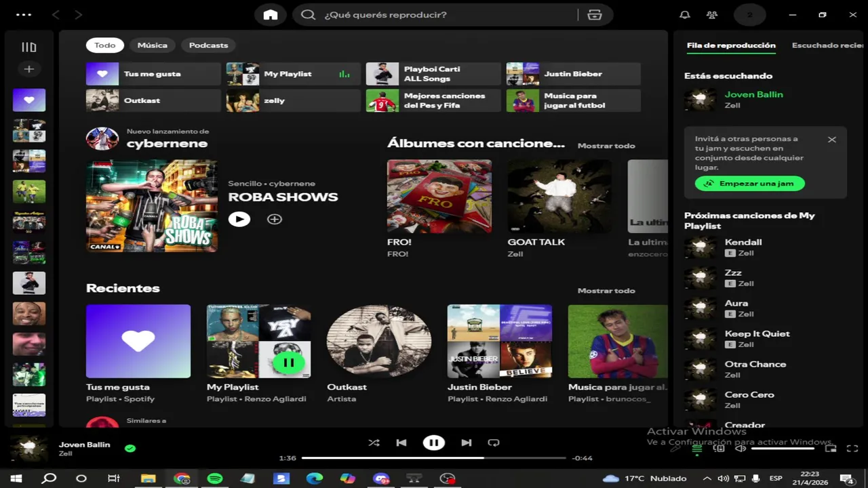
Task: Toggle Joven Ballin liked checkmark
Action: click(x=130, y=448)
